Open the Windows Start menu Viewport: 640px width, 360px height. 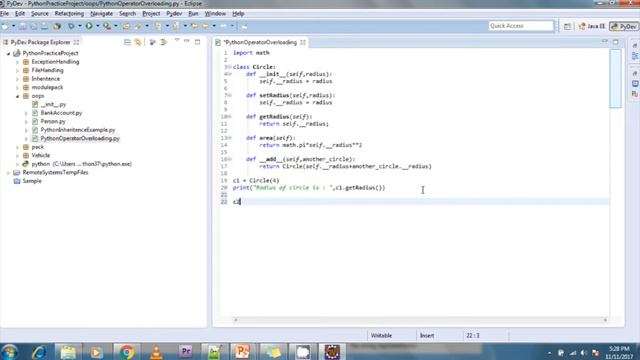coord(9,352)
